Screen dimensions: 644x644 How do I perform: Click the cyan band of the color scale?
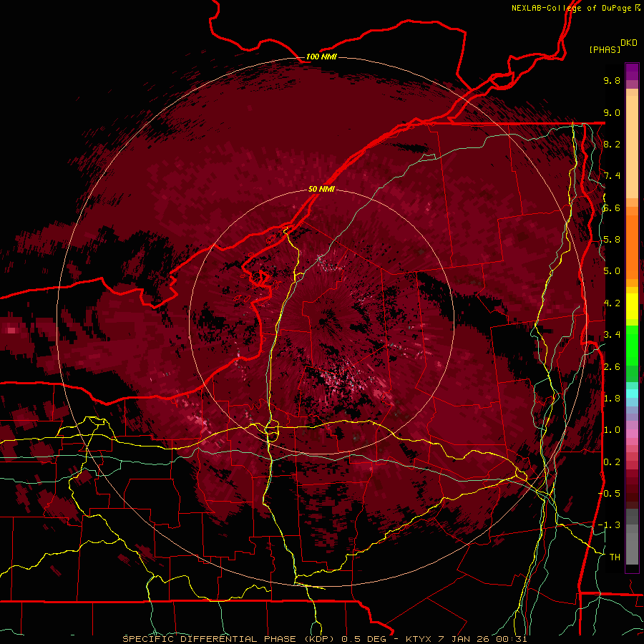[x=632, y=393]
